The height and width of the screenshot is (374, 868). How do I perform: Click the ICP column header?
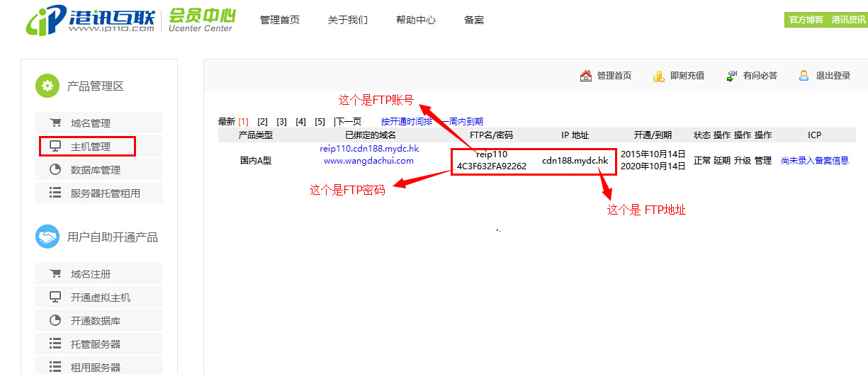(815, 135)
